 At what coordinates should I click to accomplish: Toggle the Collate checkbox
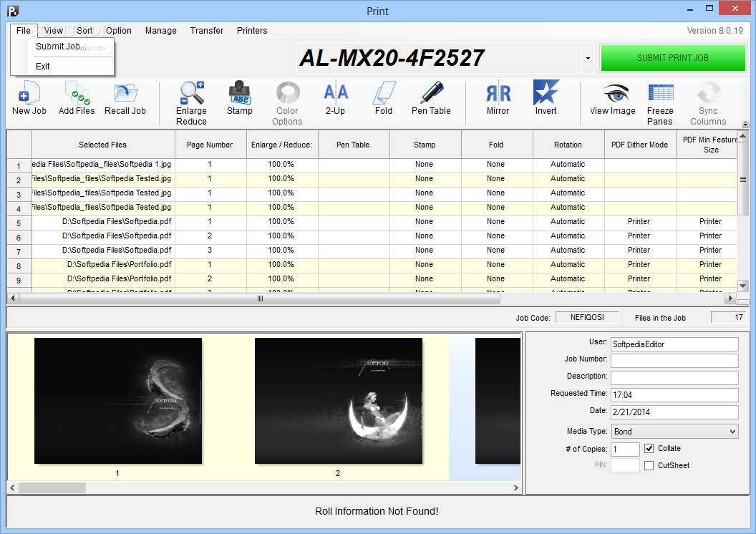[x=649, y=448]
